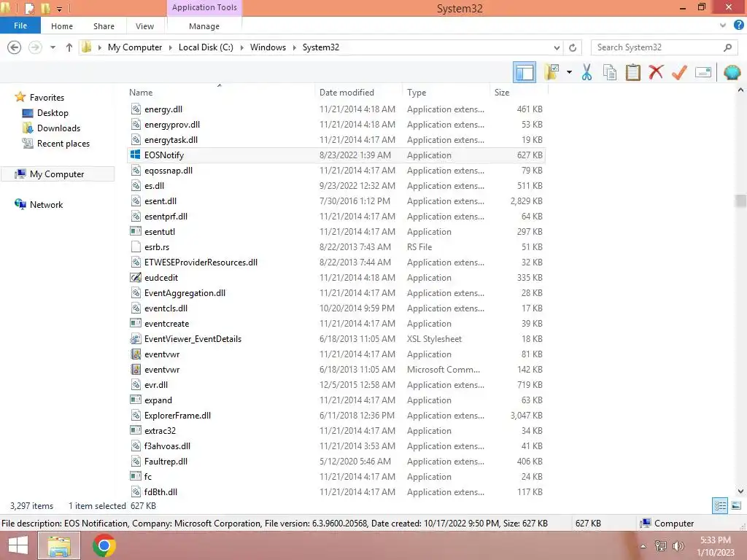Screen dimensions: 747x560
Task: Click the red X Delete icon
Action: (656, 72)
